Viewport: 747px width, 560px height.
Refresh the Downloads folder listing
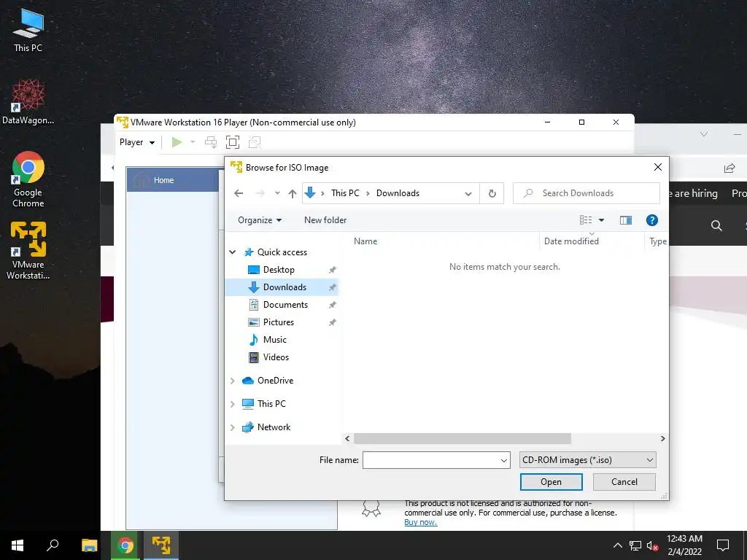(x=492, y=193)
